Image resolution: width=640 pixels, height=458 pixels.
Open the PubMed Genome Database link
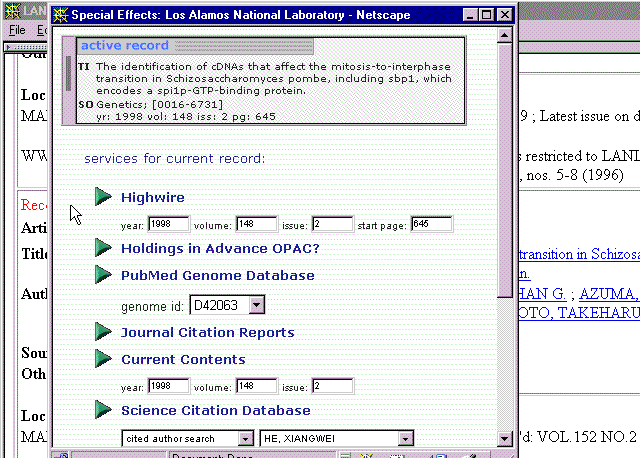pos(218,275)
